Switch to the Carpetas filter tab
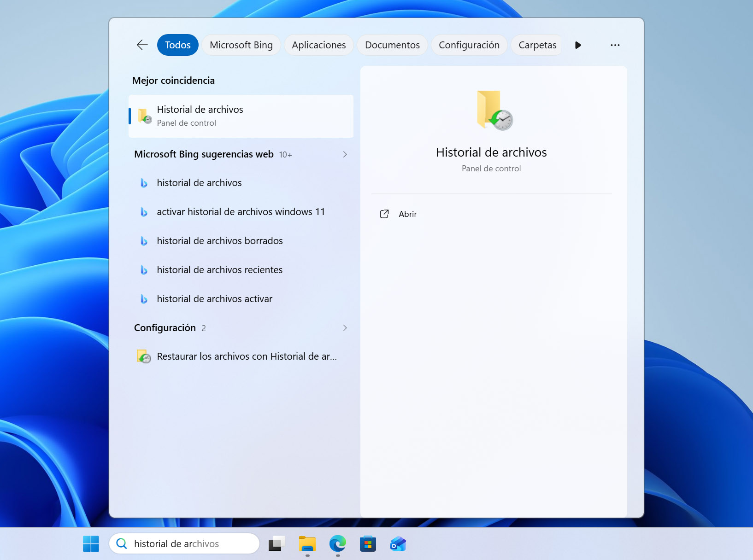The width and height of the screenshot is (753, 560). point(537,45)
